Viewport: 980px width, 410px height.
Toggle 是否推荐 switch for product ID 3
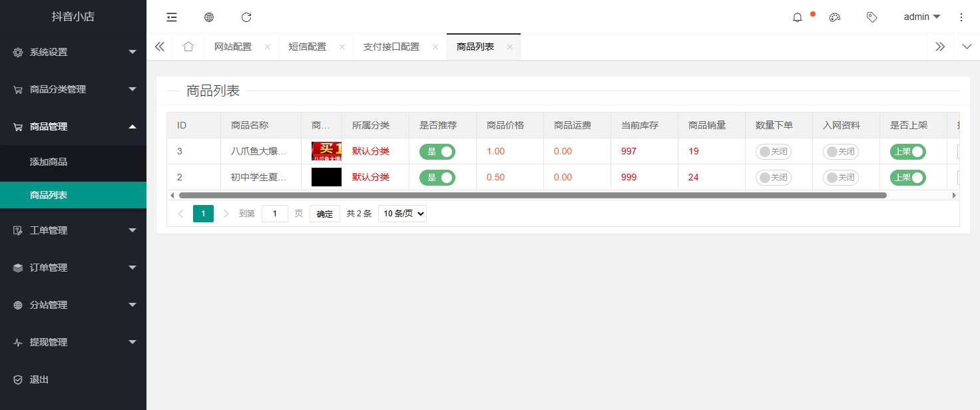coord(437,152)
